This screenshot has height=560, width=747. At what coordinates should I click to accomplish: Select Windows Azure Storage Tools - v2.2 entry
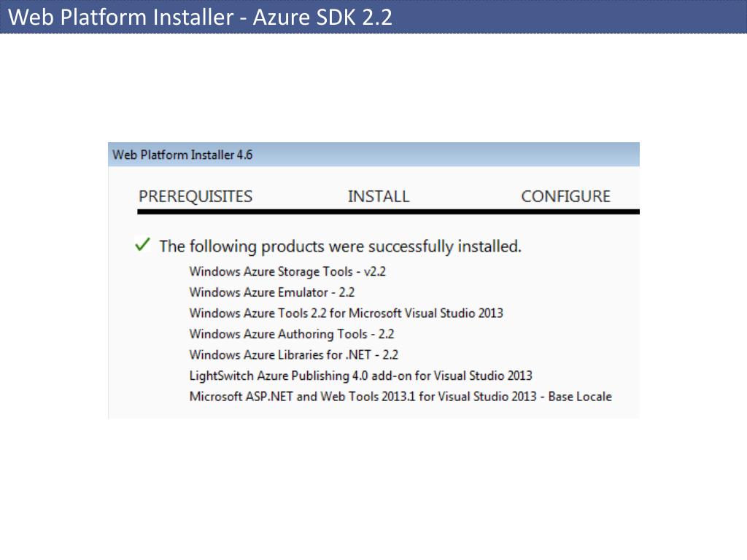[287, 271]
